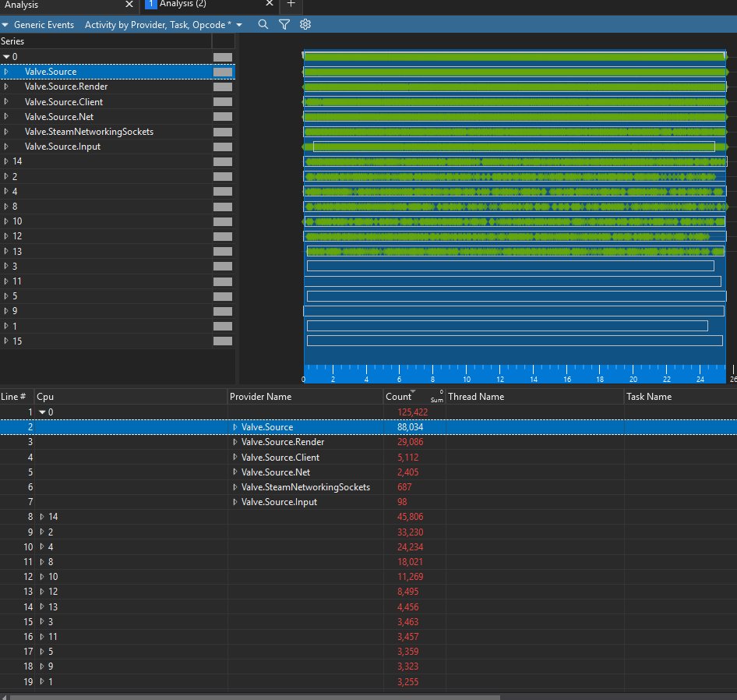The height and width of the screenshot is (700, 737).
Task: Click count value 45,806
Action: (411, 517)
